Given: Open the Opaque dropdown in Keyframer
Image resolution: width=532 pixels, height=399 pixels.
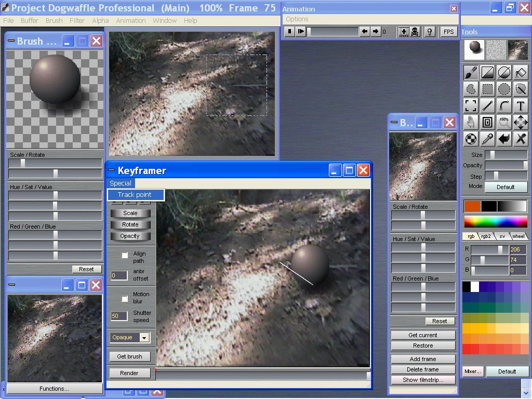Looking at the screenshot, I should [144, 338].
